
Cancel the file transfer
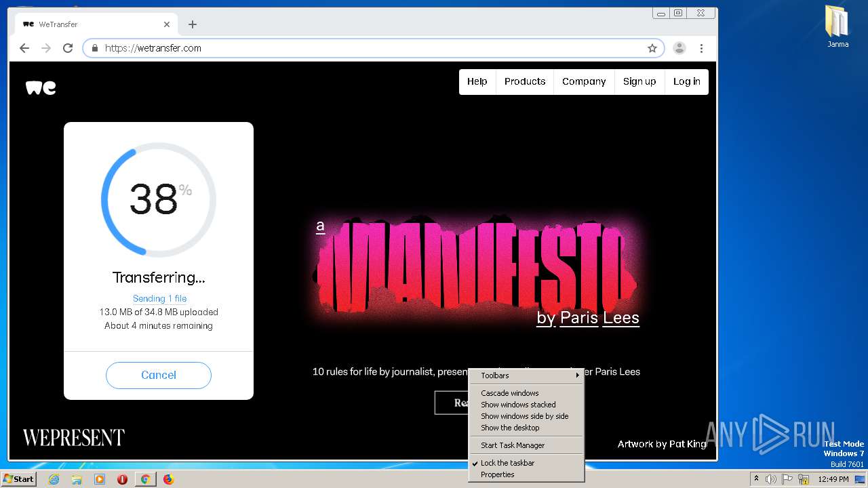(159, 375)
